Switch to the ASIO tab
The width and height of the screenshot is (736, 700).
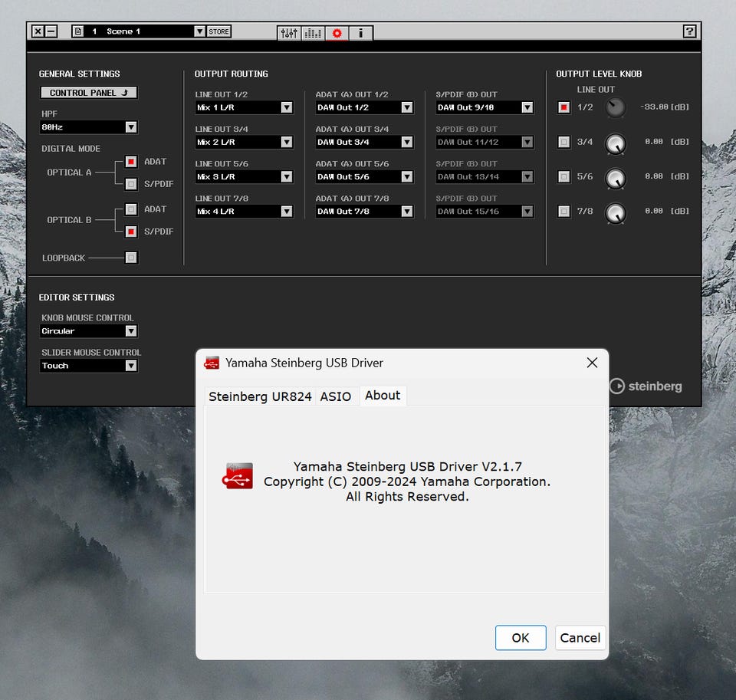click(336, 396)
